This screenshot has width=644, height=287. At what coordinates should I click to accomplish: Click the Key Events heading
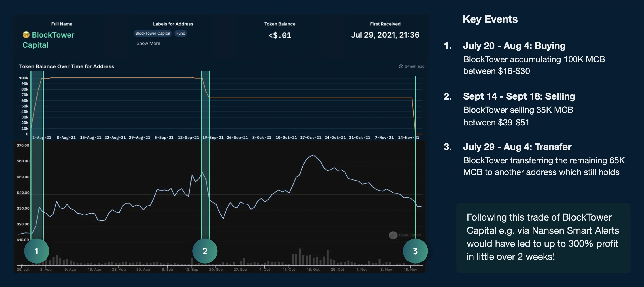tap(490, 19)
